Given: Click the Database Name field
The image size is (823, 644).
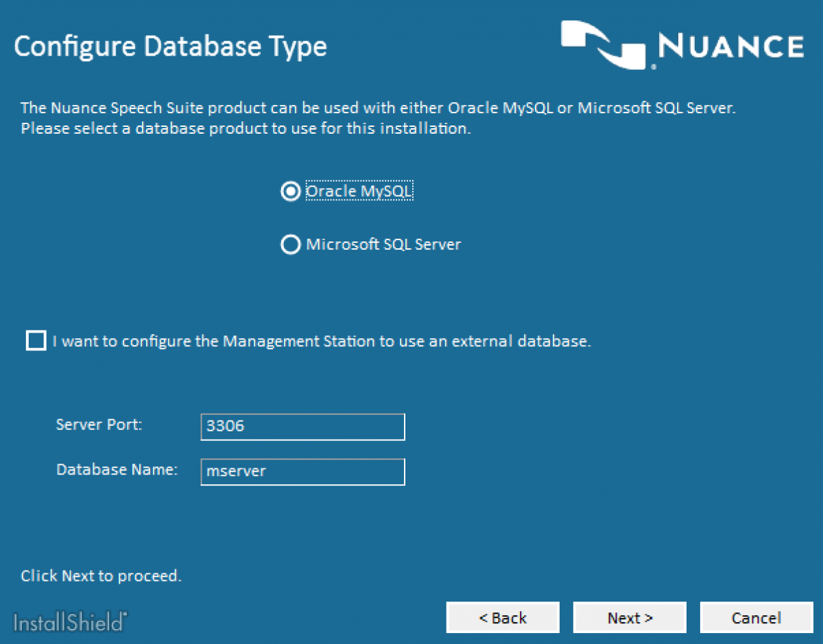Looking at the screenshot, I should [302, 471].
